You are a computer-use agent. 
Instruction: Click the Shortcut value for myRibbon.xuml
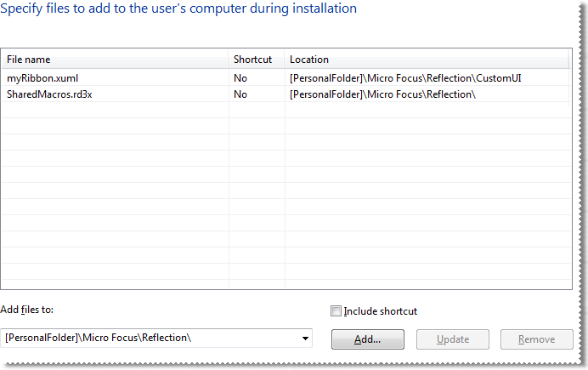(240, 77)
